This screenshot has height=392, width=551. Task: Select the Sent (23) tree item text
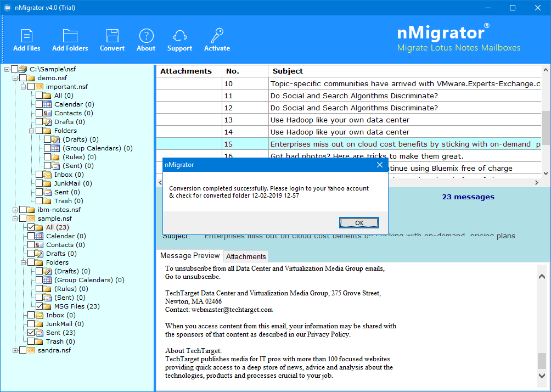pyautogui.click(x=61, y=333)
